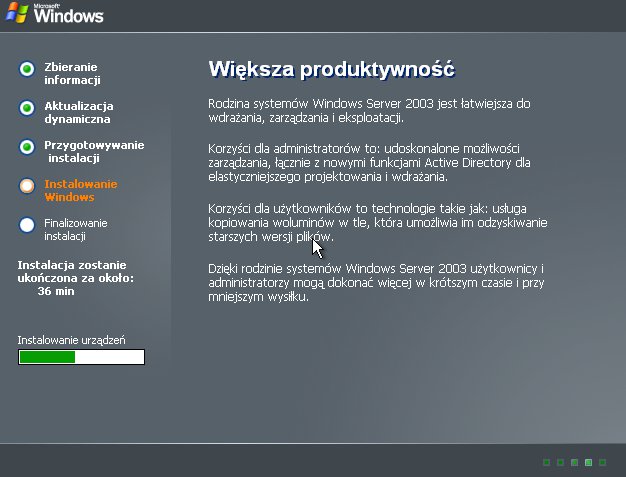Click the orange "Instalowanie Windows" step label
The width and height of the screenshot is (626, 477).
(x=81, y=190)
